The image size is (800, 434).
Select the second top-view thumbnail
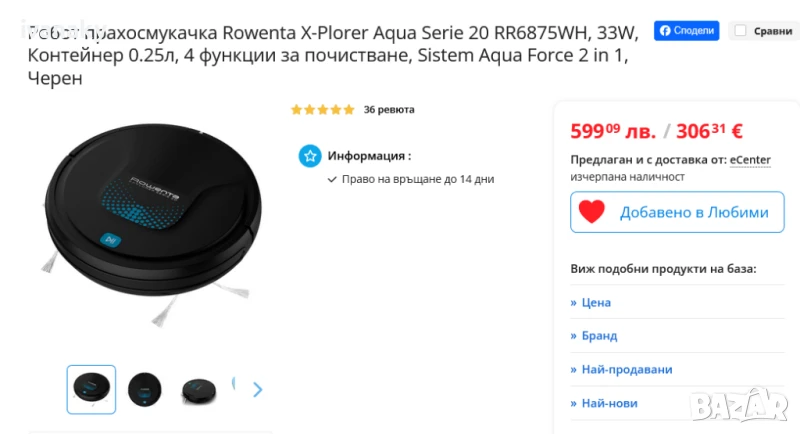(144, 389)
